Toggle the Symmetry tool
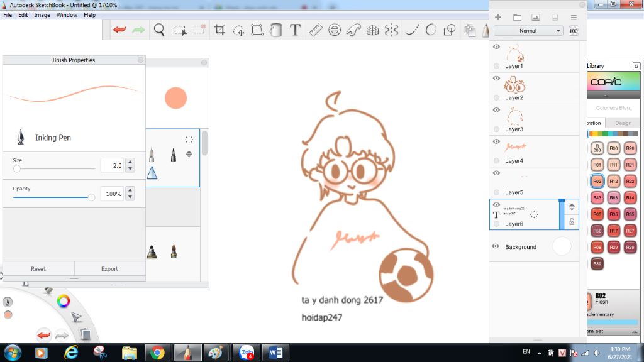This screenshot has height=362, width=644. click(x=392, y=30)
